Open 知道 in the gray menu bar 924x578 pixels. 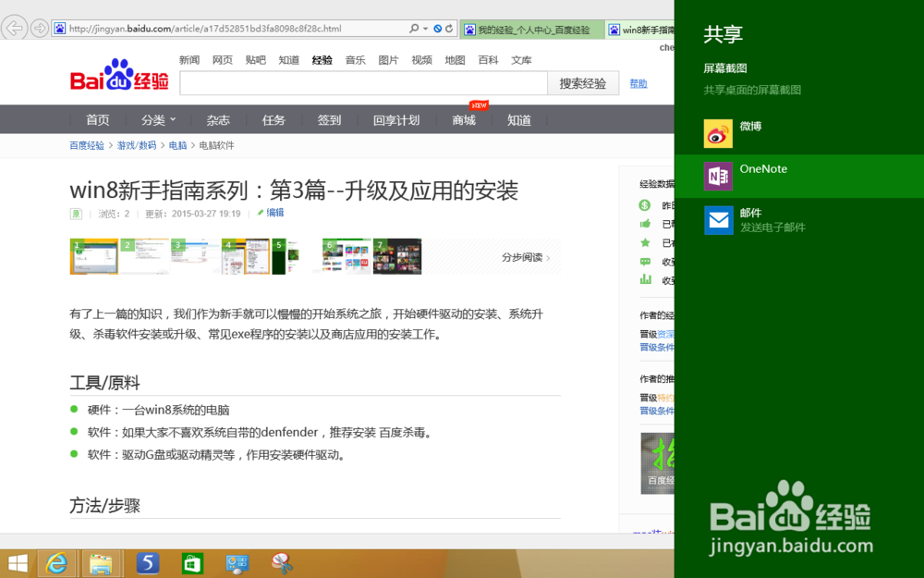tap(519, 119)
